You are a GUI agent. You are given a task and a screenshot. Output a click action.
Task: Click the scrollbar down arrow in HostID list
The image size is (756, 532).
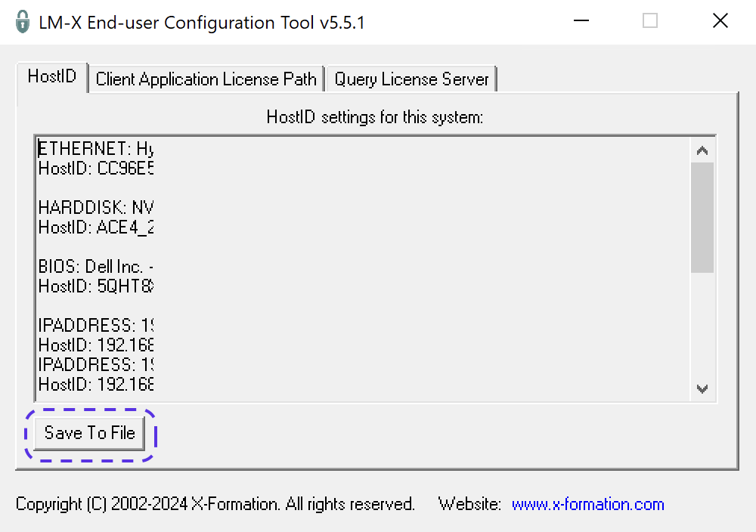702,389
